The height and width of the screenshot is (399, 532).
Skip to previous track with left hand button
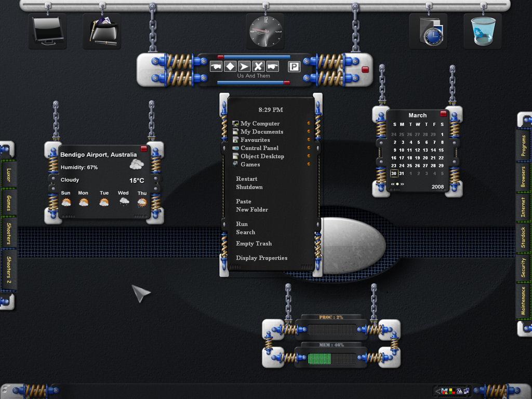click(216, 66)
